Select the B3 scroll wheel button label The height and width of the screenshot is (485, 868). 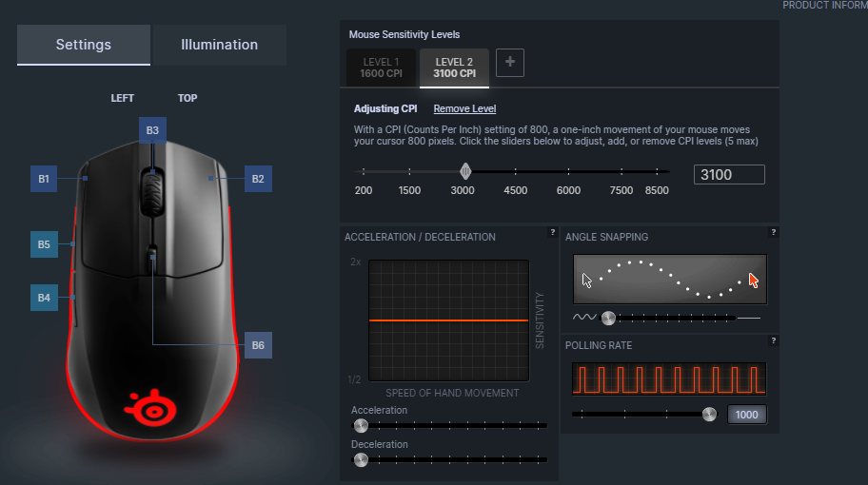pos(152,130)
